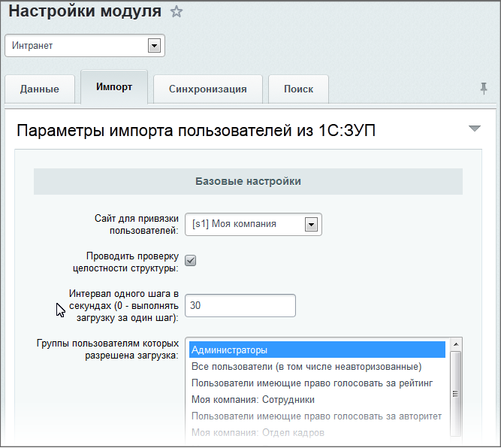
Task: Click the groups list scroll-up arrow
Action: click(x=456, y=344)
